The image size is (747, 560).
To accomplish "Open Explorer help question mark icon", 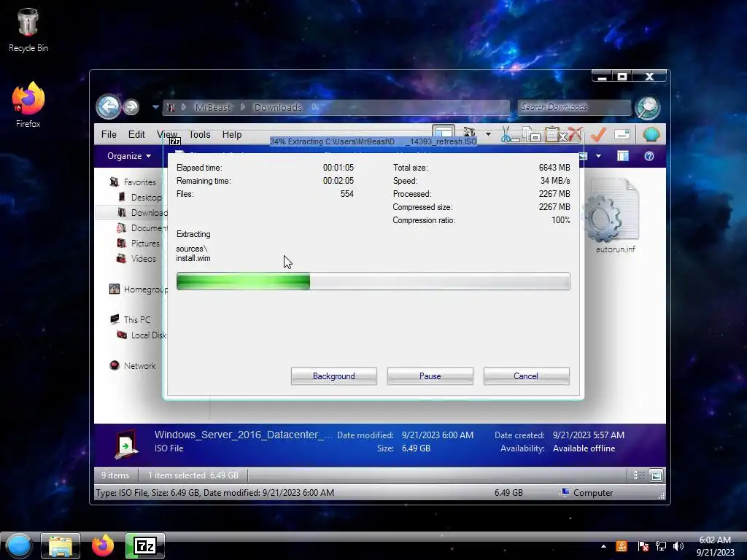I will (649, 156).
